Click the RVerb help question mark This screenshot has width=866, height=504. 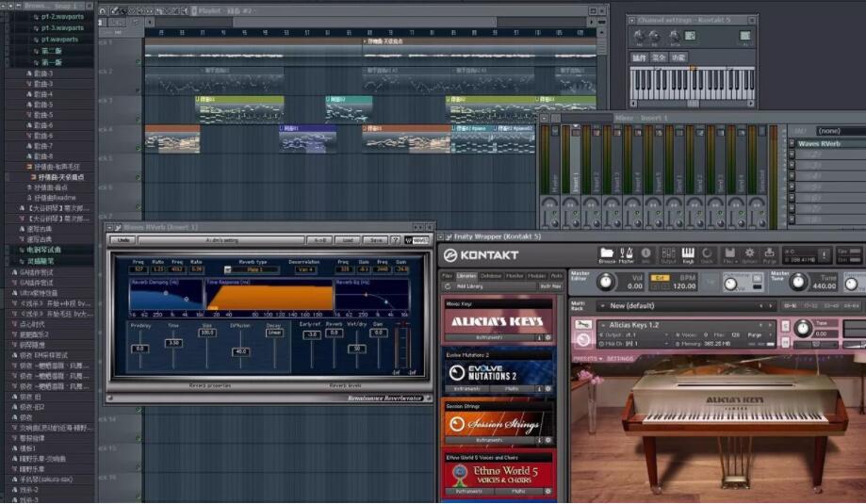point(396,240)
